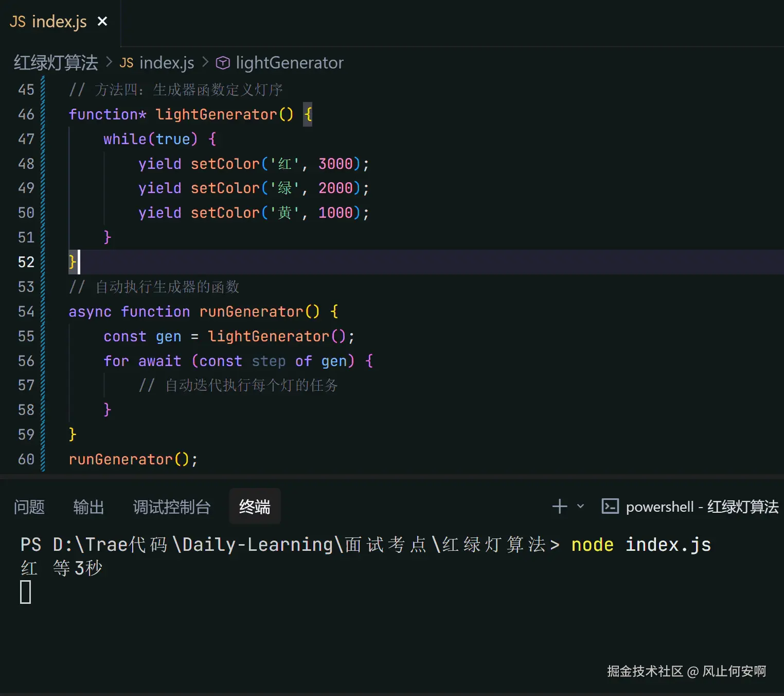Click the terminal cursor input area
This screenshot has height=696, width=784.
26,592
